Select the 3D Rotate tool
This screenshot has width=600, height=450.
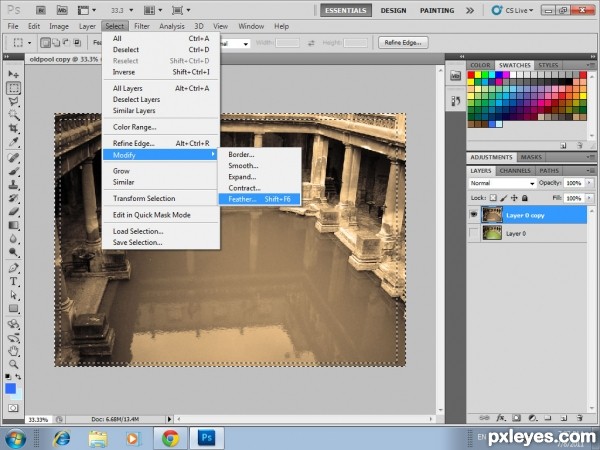coord(14,324)
